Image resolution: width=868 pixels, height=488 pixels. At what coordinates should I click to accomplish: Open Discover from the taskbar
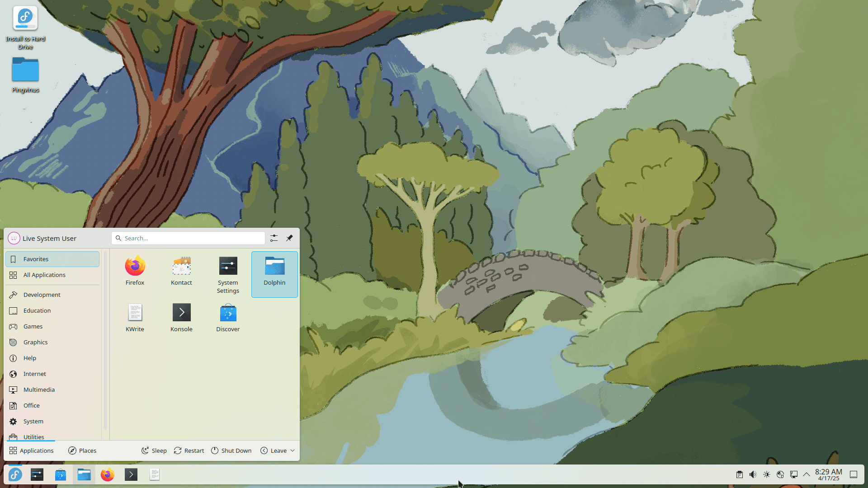[x=61, y=474]
